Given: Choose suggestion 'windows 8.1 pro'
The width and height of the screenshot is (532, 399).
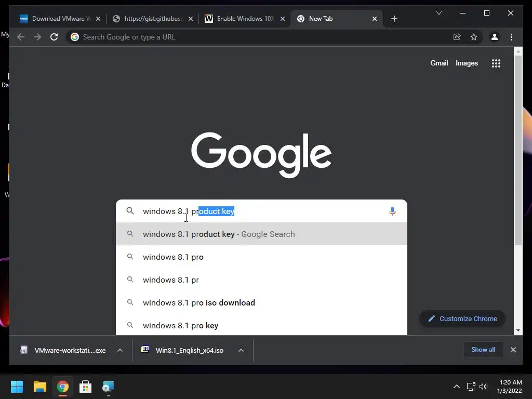Looking at the screenshot, I should click(x=261, y=257).
